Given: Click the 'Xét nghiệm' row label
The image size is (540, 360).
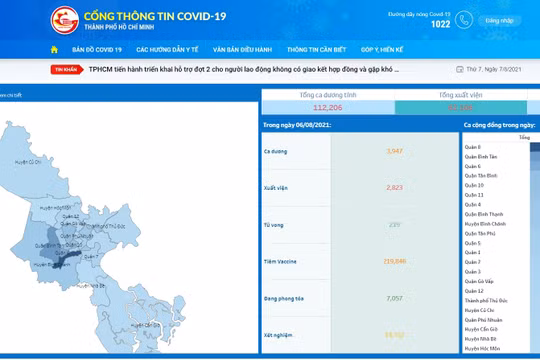Looking at the screenshot, I should coord(278,335).
